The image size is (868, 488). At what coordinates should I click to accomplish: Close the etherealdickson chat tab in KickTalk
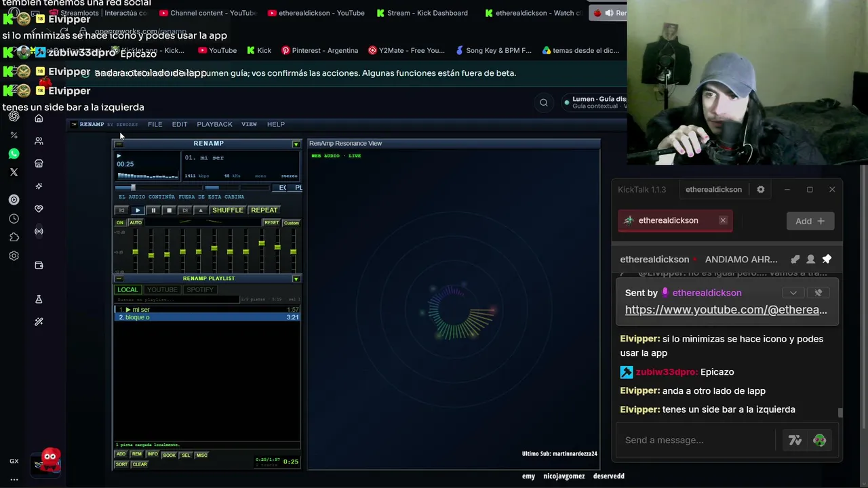pos(723,220)
